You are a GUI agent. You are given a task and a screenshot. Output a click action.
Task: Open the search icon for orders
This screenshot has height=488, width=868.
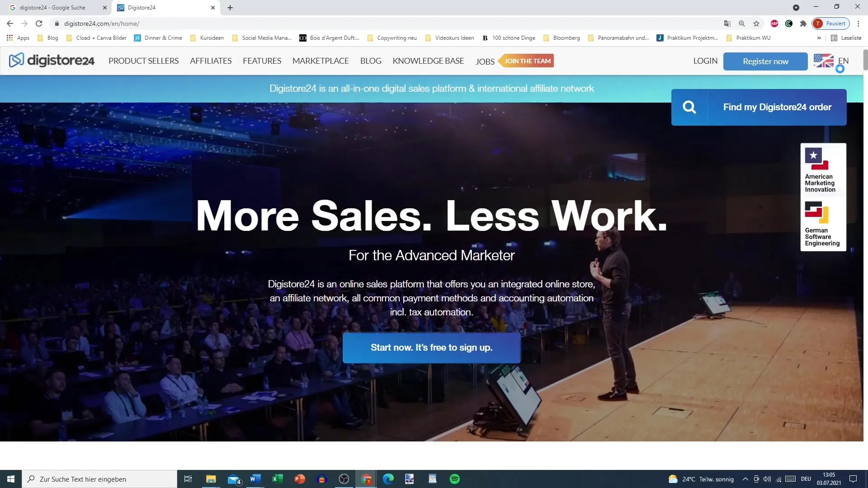pos(690,107)
